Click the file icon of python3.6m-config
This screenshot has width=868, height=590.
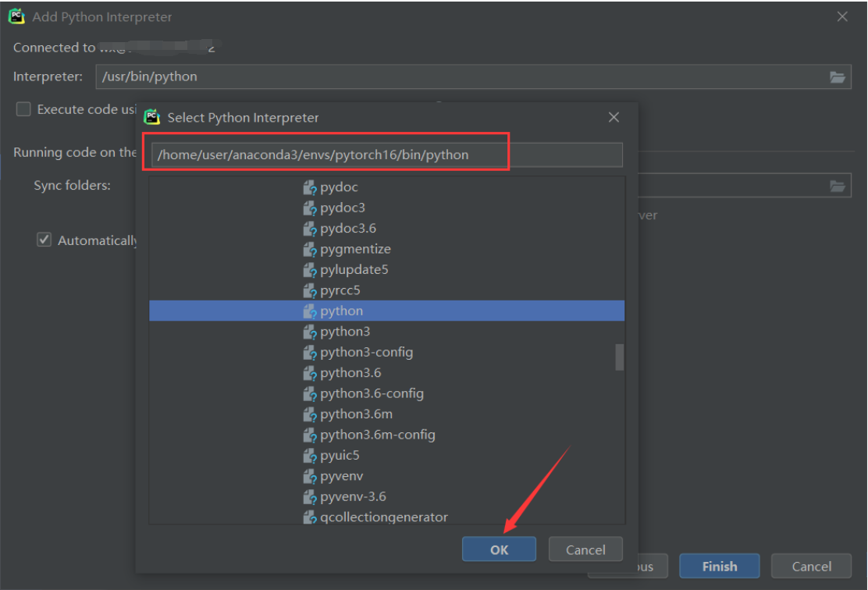click(309, 435)
